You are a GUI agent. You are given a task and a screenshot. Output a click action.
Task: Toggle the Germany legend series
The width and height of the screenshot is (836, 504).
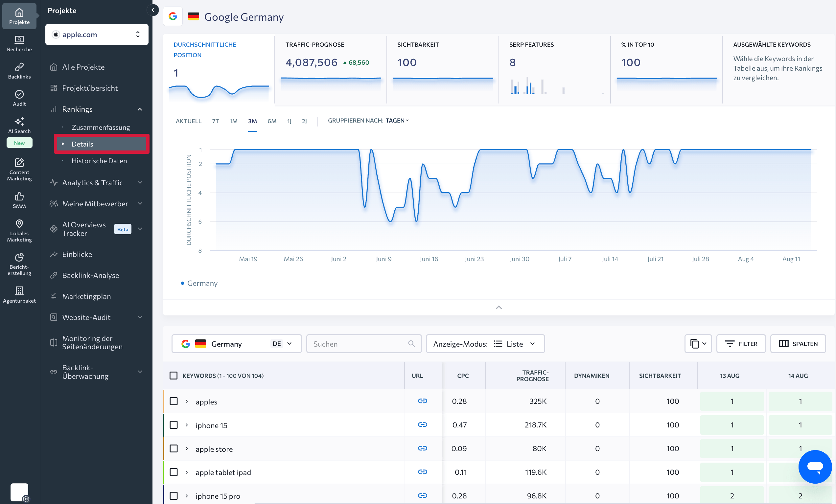[x=199, y=283]
